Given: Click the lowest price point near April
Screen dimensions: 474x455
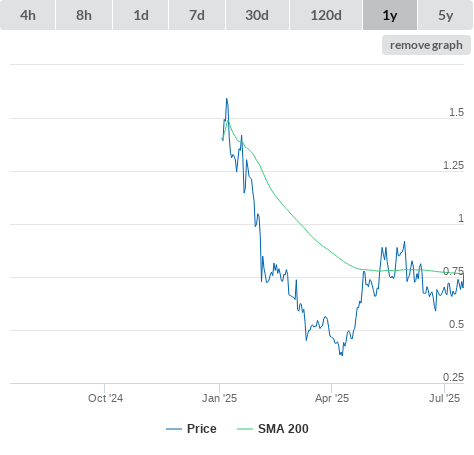Looking at the screenshot, I should (x=342, y=355).
